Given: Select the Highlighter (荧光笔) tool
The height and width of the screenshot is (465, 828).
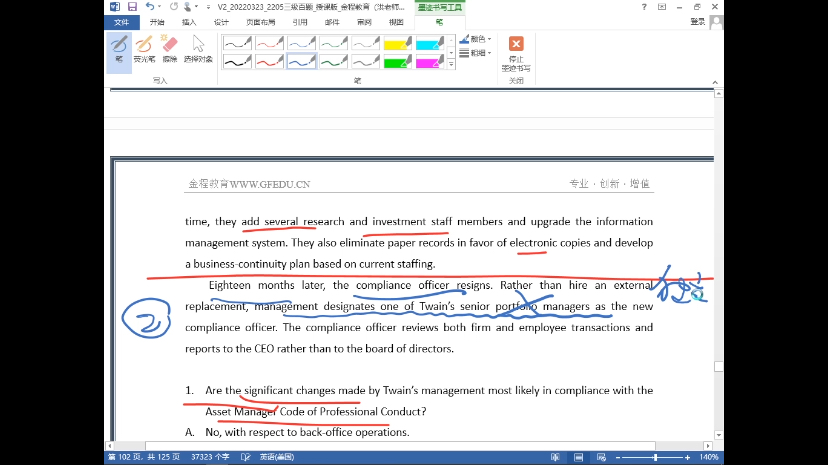Looking at the screenshot, I should pyautogui.click(x=144, y=48).
